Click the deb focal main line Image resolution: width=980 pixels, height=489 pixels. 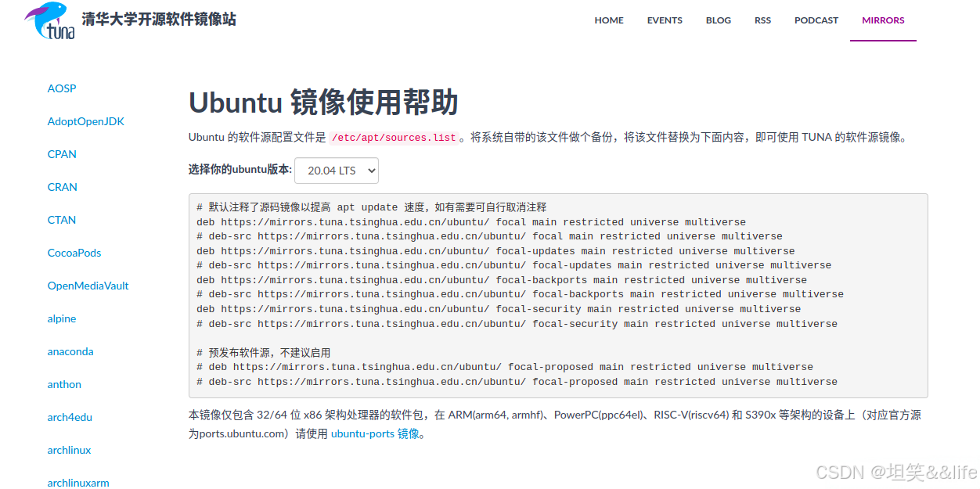pyautogui.click(x=471, y=222)
